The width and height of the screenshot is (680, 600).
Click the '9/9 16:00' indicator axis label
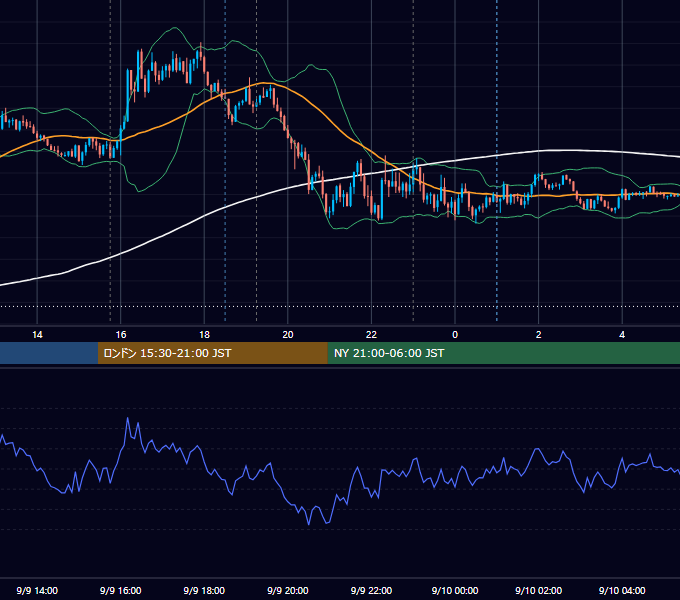(121, 590)
